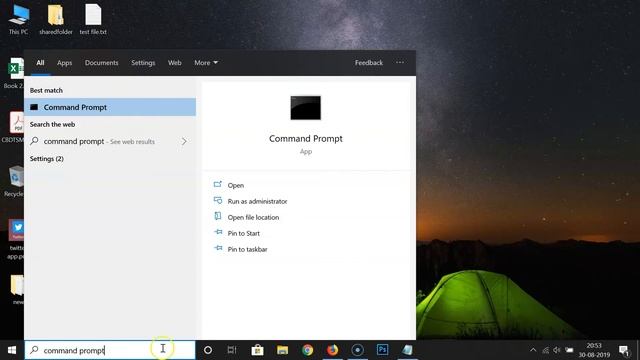
Task: Open the three-dots options menu
Action: point(400,62)
